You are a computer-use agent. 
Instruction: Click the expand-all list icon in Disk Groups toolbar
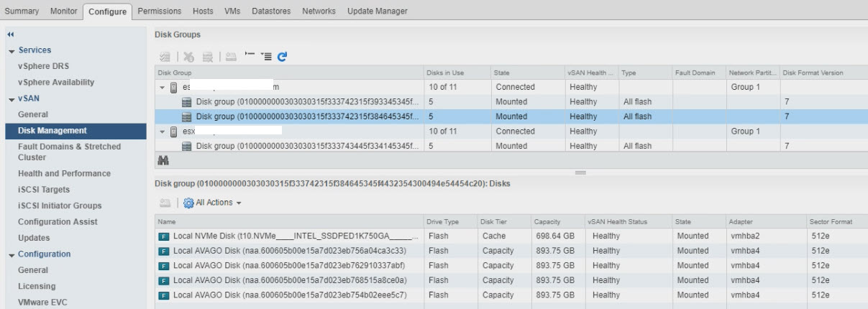(266, 57)
